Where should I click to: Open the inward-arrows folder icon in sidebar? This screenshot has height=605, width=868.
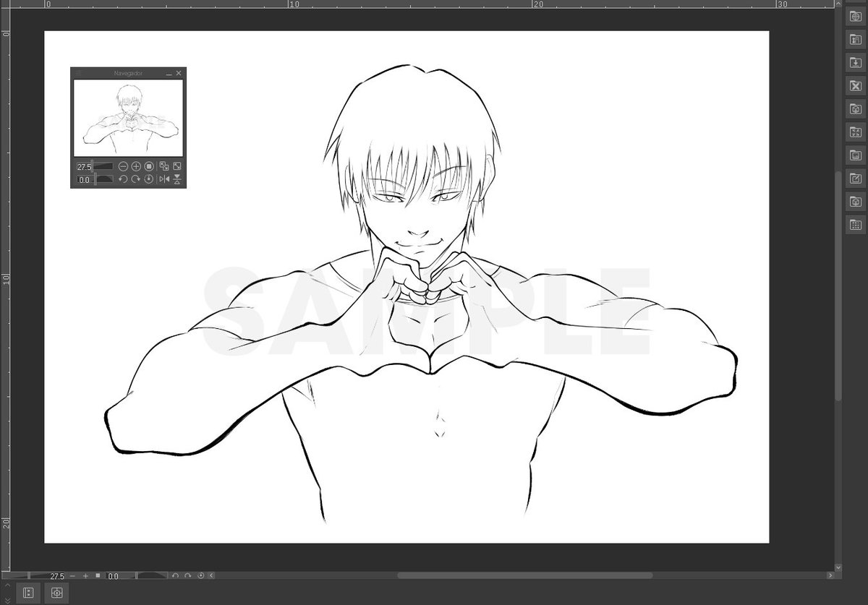point(855,132)
